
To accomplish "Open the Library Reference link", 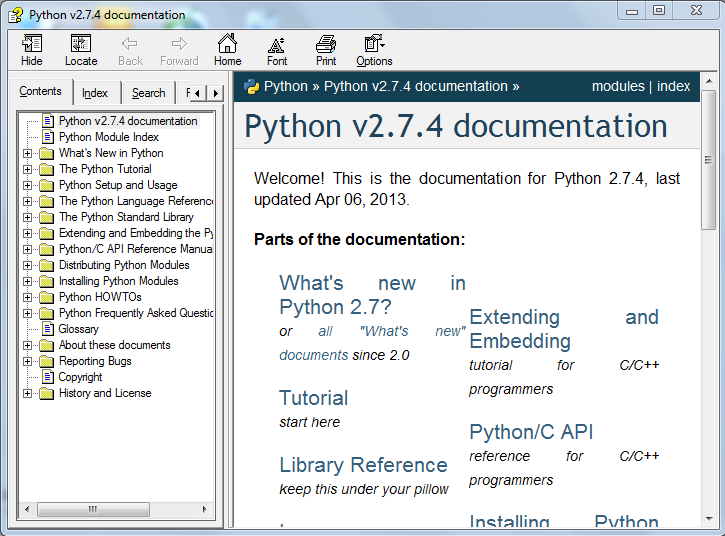I will [363, 465].
